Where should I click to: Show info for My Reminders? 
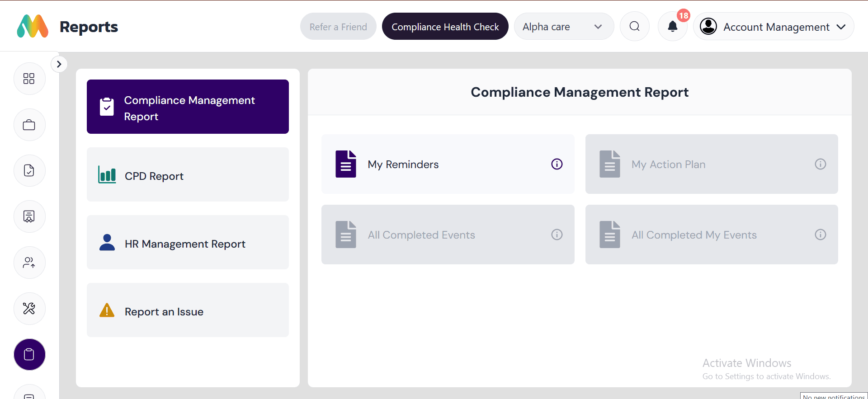[557, 164]
